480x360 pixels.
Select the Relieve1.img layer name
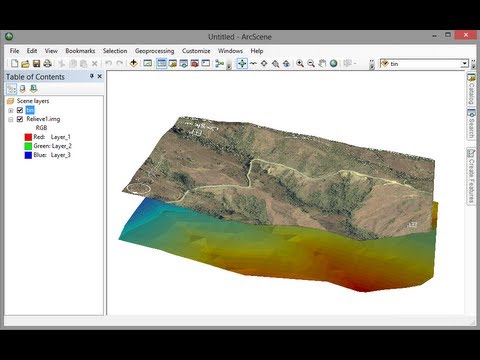43,119
